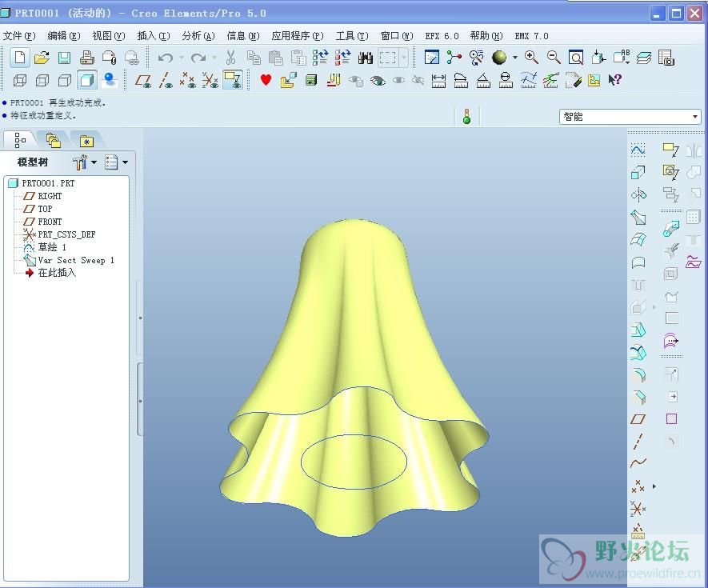Screen dimensions: 708x588
Task: Select the datum axis tool on right toolbar
Action: [638, 442]
